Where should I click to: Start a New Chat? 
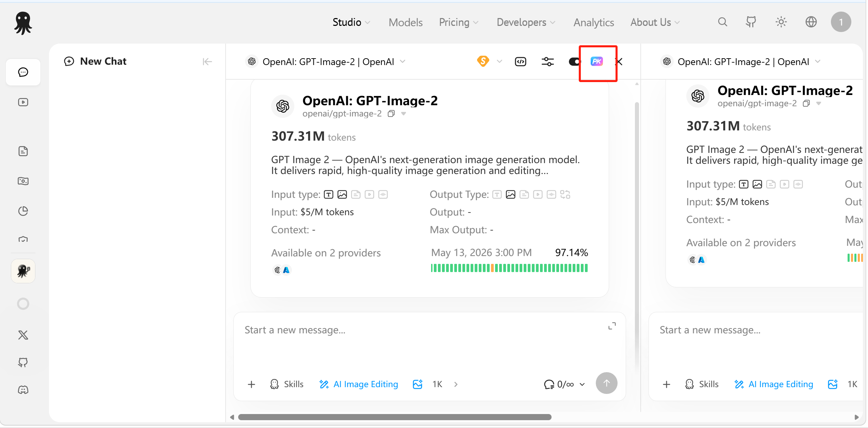tap(95, 61)
